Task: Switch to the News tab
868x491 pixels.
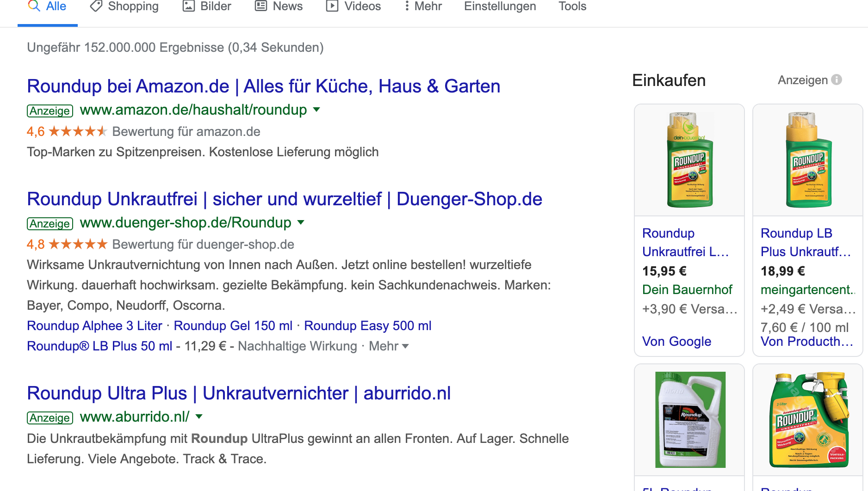Action: [x=279, y=6]
